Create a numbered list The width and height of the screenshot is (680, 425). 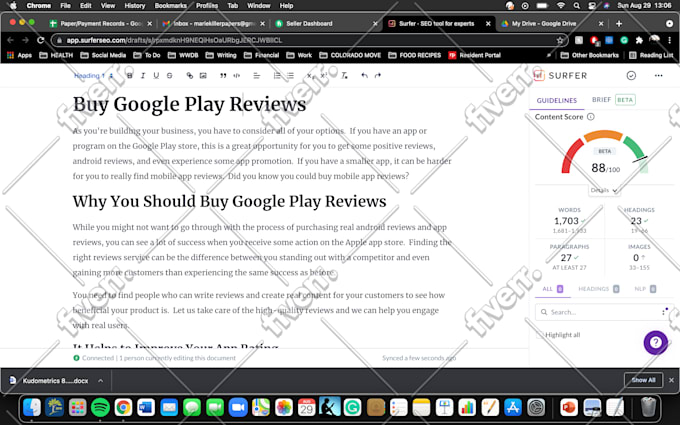[277, 75]
